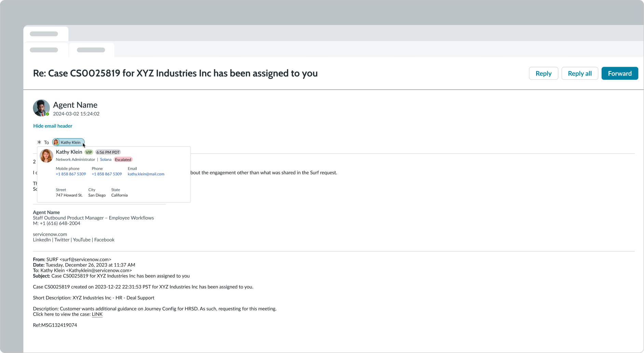Click the VIP badge next to Kathy Klein
Screen dimensions: 644x353
88,152
